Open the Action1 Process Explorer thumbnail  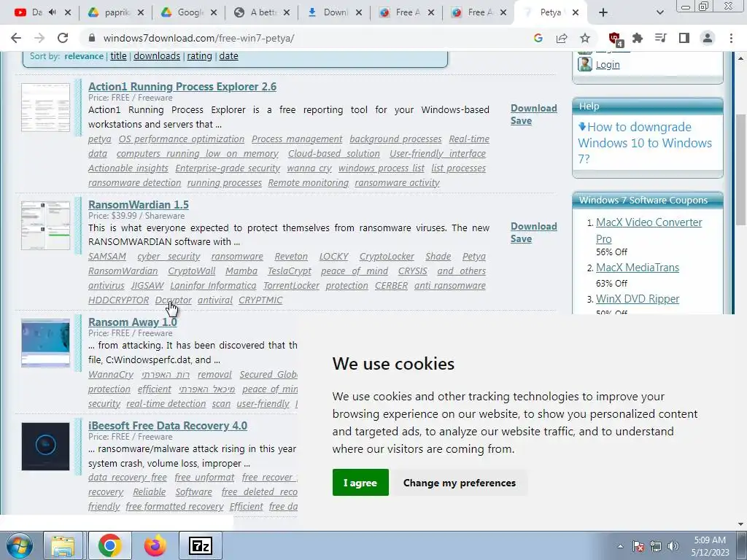[x=46, y=107]
